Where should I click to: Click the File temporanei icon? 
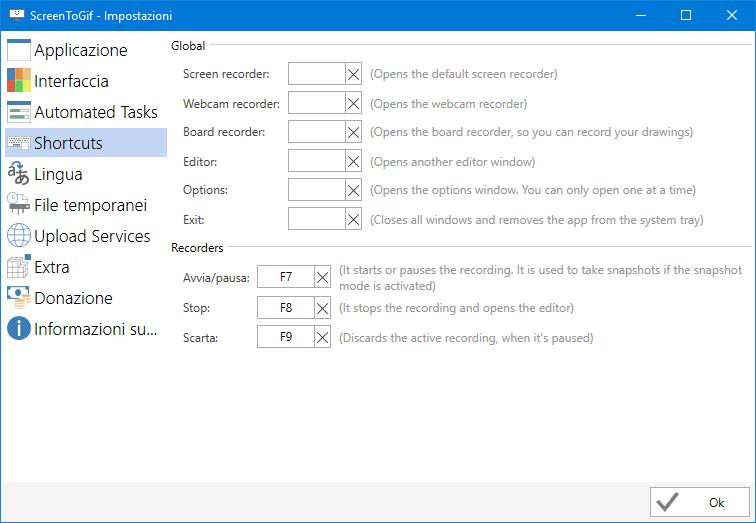coord(19,204)
